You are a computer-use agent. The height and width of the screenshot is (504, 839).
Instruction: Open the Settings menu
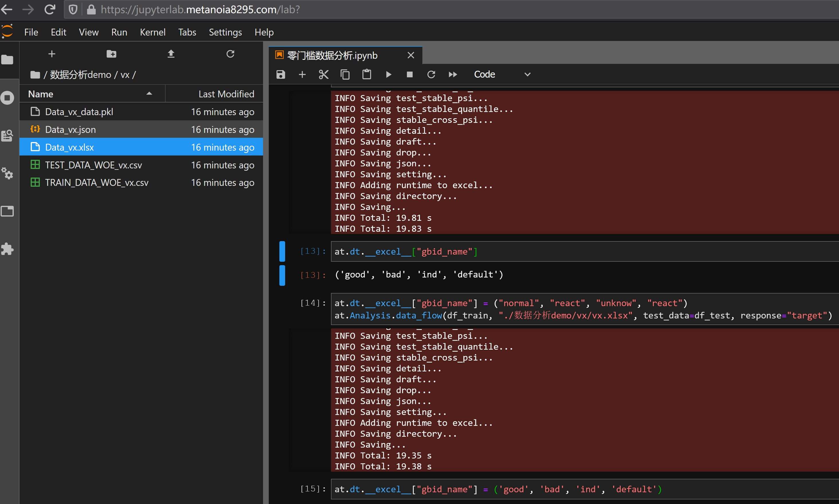225,32
